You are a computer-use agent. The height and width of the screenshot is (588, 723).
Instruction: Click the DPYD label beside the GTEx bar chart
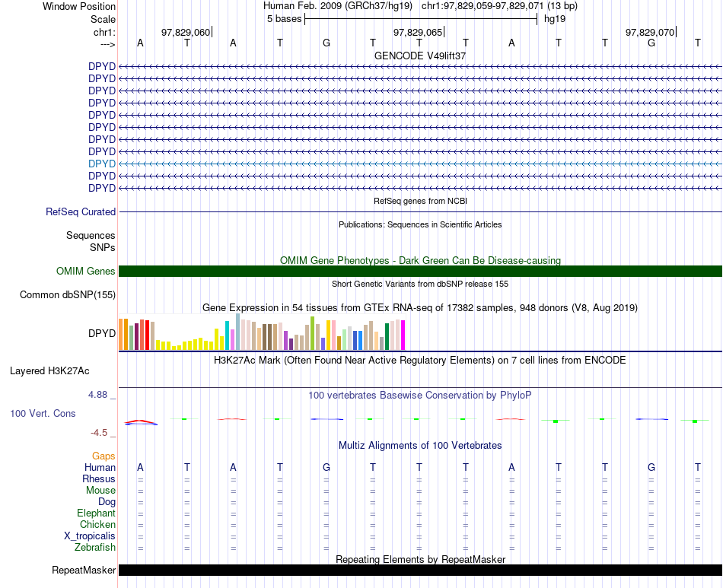coord(102,333)
